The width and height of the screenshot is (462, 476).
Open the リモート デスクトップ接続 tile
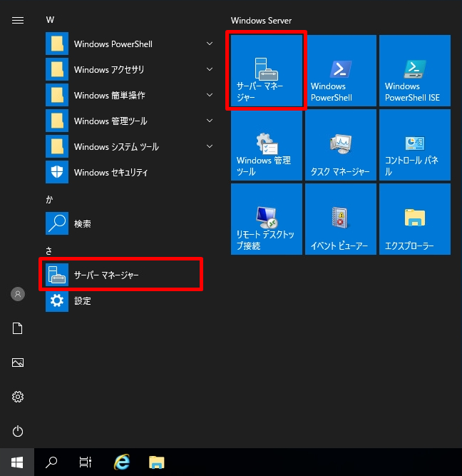[x=267, y=219]
